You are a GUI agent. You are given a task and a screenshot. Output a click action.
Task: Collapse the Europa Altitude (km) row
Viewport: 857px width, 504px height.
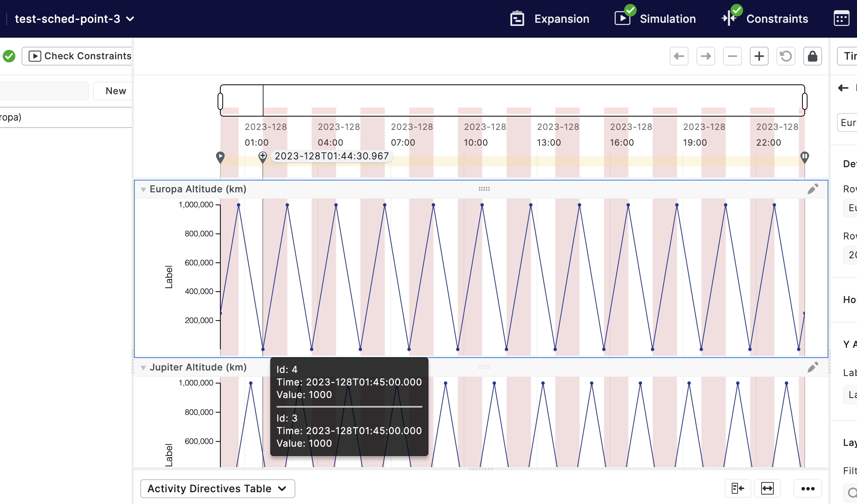pyautogui.click(x=144, y=189)
